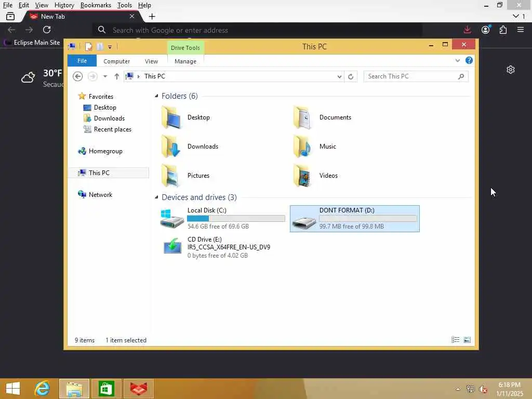Viewport: 532px width, 399px height.
Task: Click the New folder quick access icon
Action: click(x=100, y=47)
